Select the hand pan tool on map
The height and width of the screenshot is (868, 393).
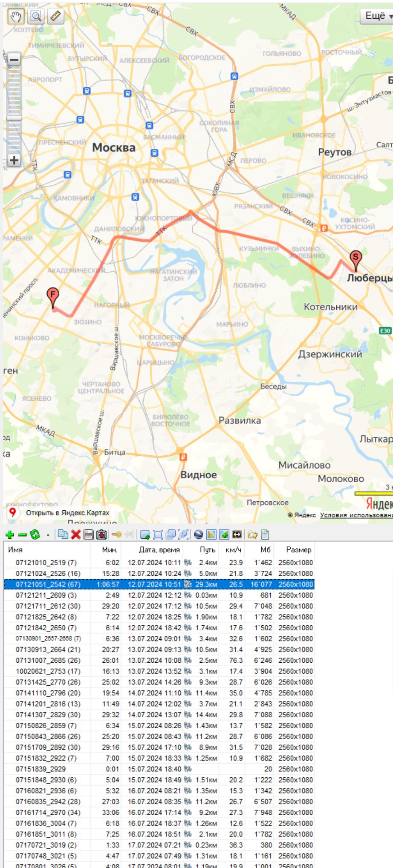[16, 17]
